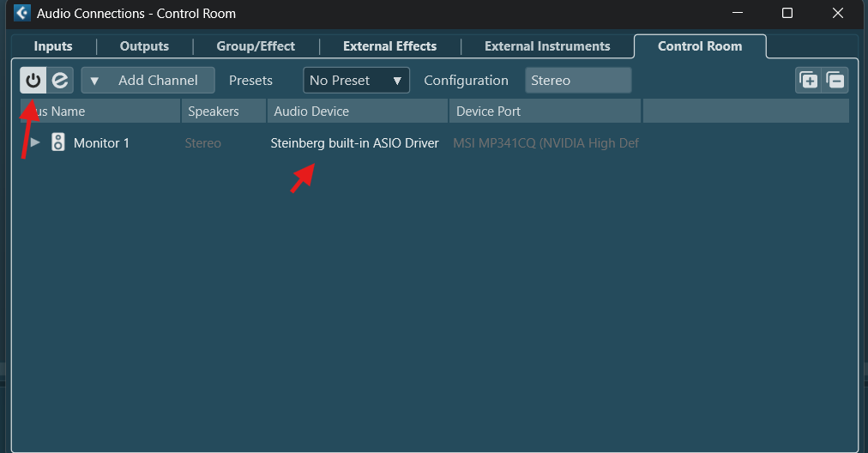
Task: Expand all buses with plus icon
Action: [808, 81]
